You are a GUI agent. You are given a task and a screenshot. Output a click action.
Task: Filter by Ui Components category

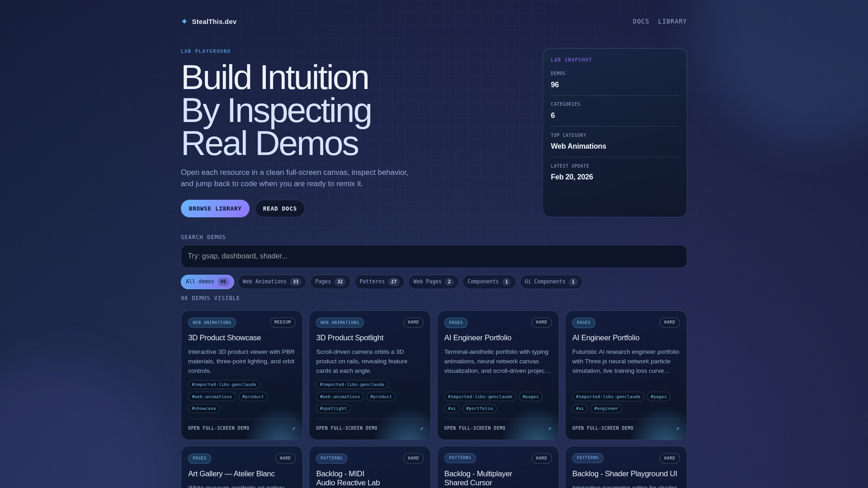click(x=551, y=282)
